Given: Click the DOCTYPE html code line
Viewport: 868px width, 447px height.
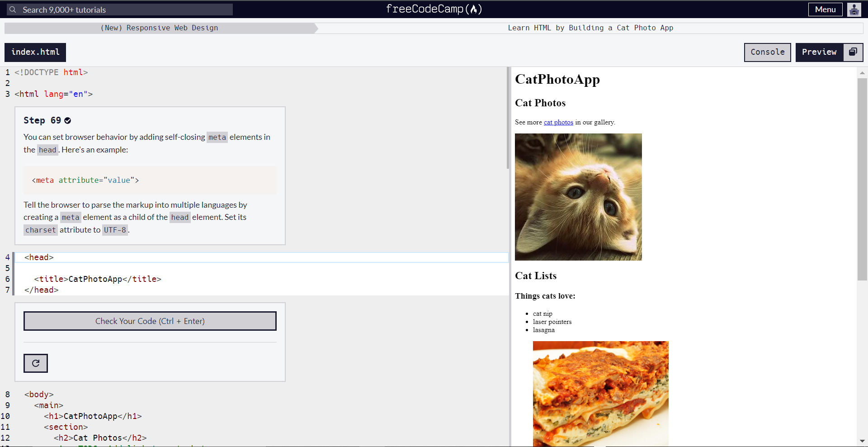Looking at the screenshot, I should (51, 72).
